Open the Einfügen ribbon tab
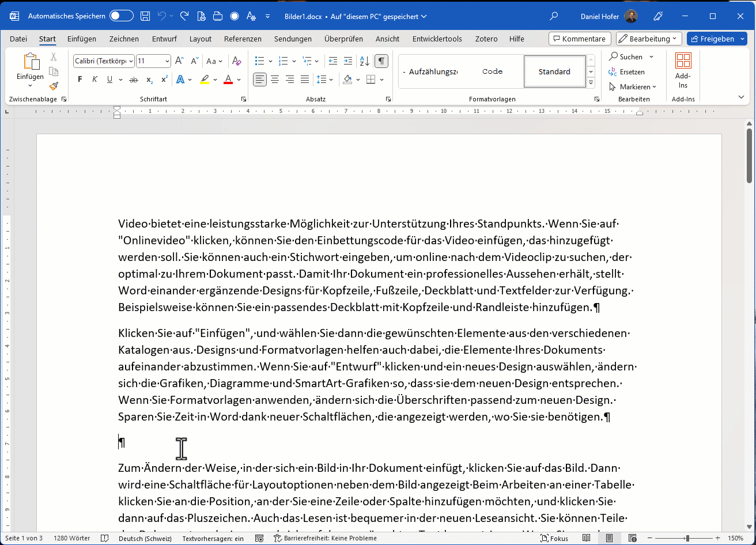The height and width of the screenshot is (545, 756). pos(82,39)
